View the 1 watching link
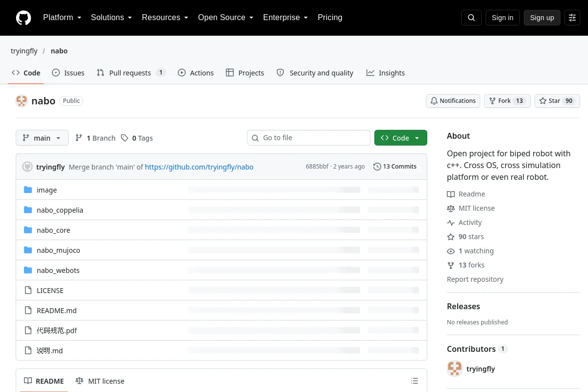Screen dimensions: 588x392 [x=470, y=251]
